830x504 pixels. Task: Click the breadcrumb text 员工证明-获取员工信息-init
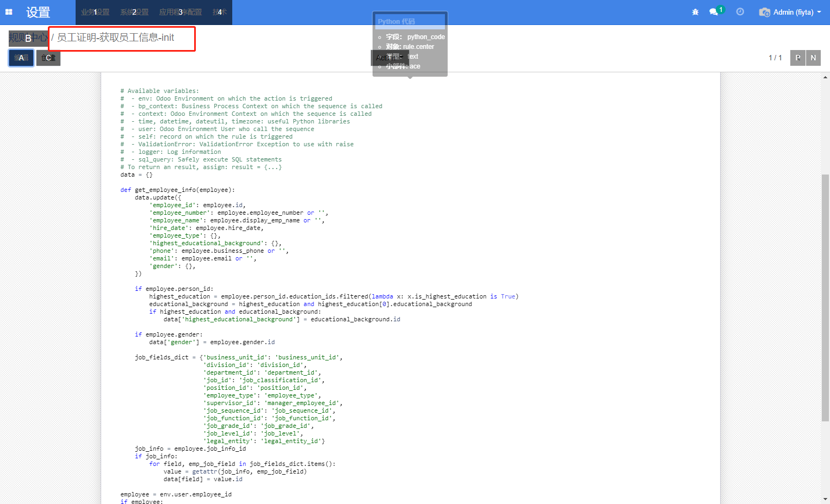tap(116, 38)
